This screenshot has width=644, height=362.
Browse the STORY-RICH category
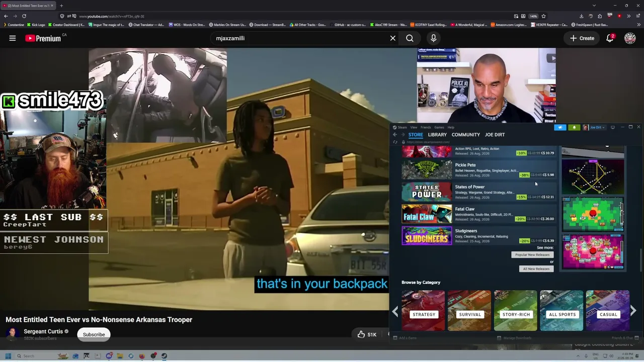pos(516,310)
